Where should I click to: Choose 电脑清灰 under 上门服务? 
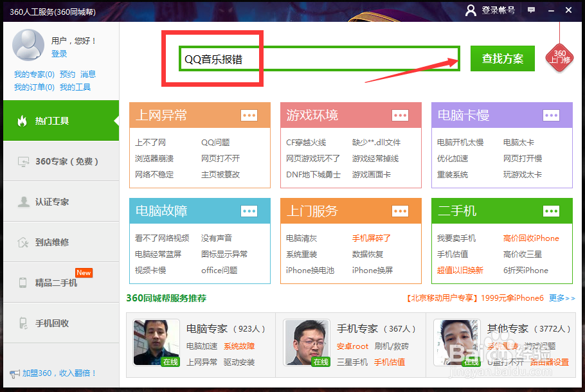pyautogui.click(x=301, y=238)
